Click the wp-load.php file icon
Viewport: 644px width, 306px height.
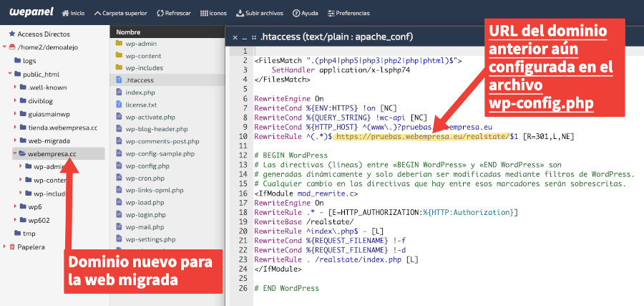coord(119,202)
